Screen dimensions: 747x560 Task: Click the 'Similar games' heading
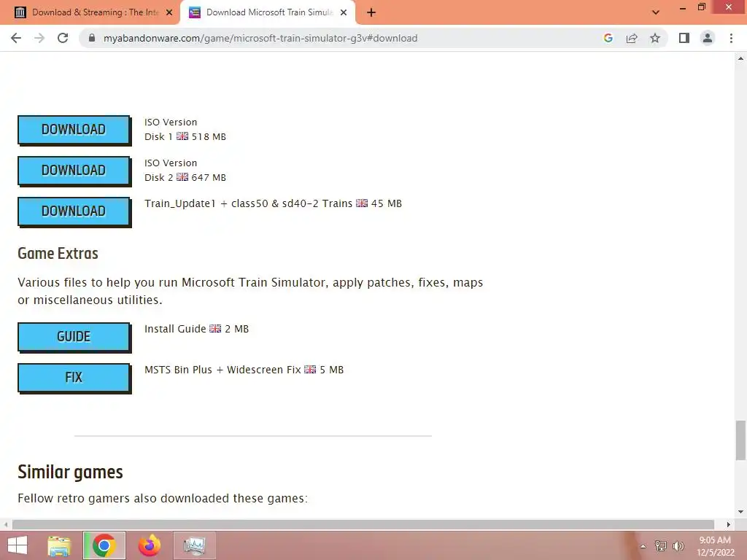(71, 472)
